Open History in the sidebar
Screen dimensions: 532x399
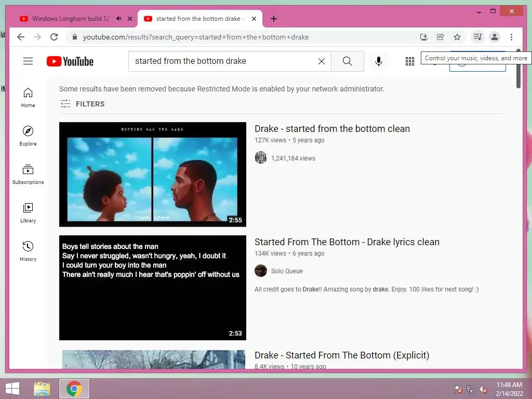[x=28, y=251]
